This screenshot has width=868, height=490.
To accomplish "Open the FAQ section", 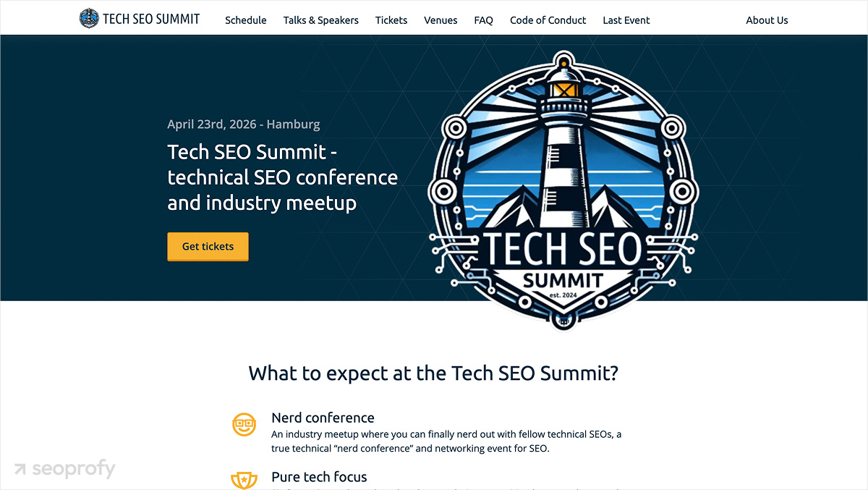I will point(483,20).
